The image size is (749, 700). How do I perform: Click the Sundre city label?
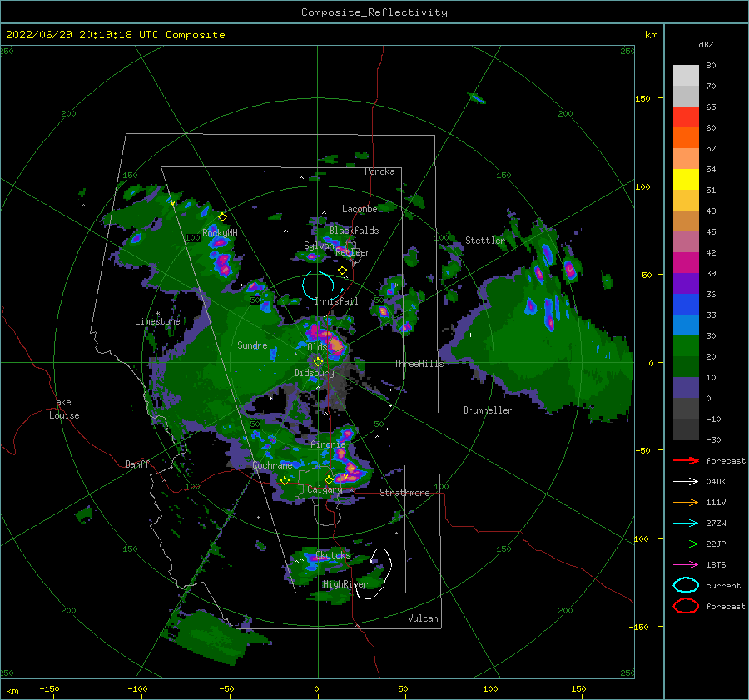pos(252,345)
